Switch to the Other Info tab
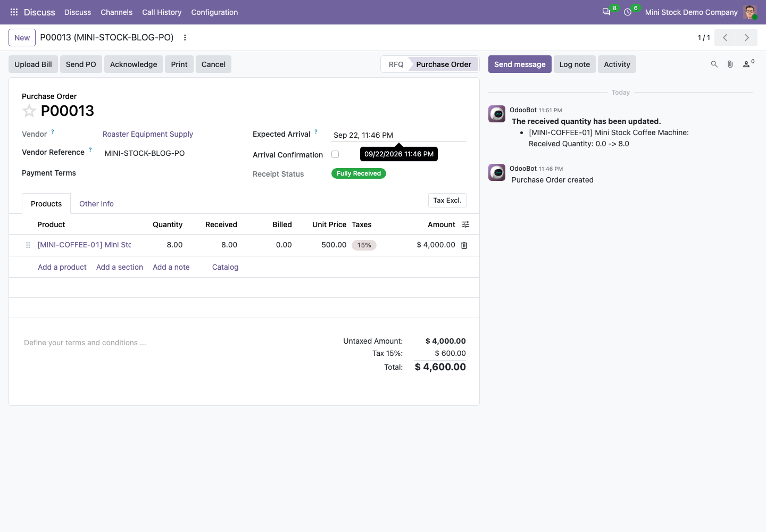Image resolution: width=766 pixels, height=532 pixels. coord(96,204)
